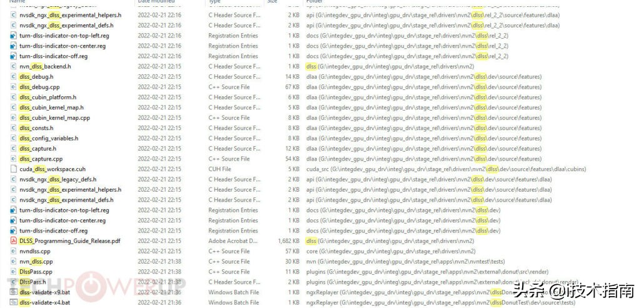Image resolution: width=644 pixels, height=308 pixels.
Task: Click the batch icon for dlss-validate-x4.bat
Action: [14, 303]
